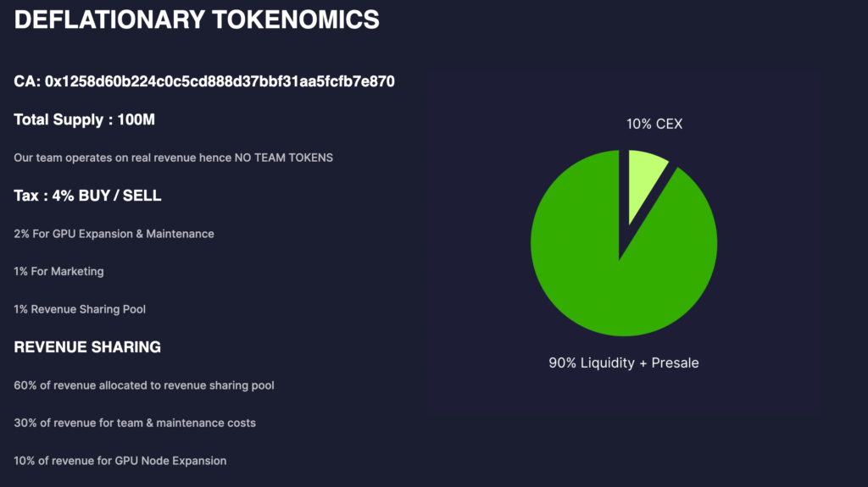The height and width of the screenshot is (487, 868).
Task: Click the 10% GPU Node Expansion line
Action: click(x=120, y=461)
